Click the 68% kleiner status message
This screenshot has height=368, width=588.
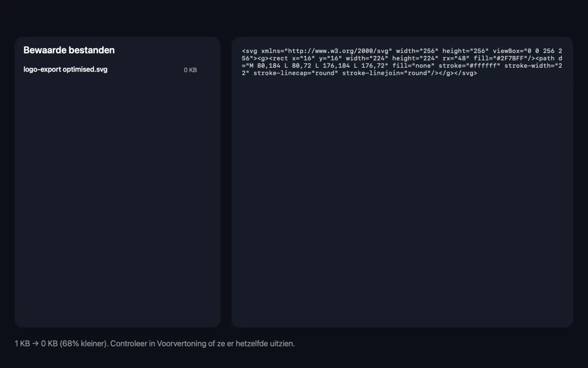155,344
